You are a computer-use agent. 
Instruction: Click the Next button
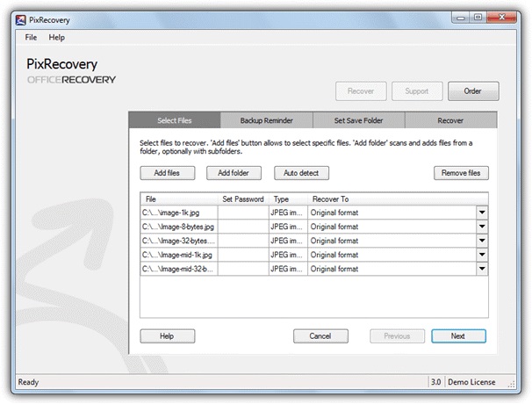coord(458,335)
